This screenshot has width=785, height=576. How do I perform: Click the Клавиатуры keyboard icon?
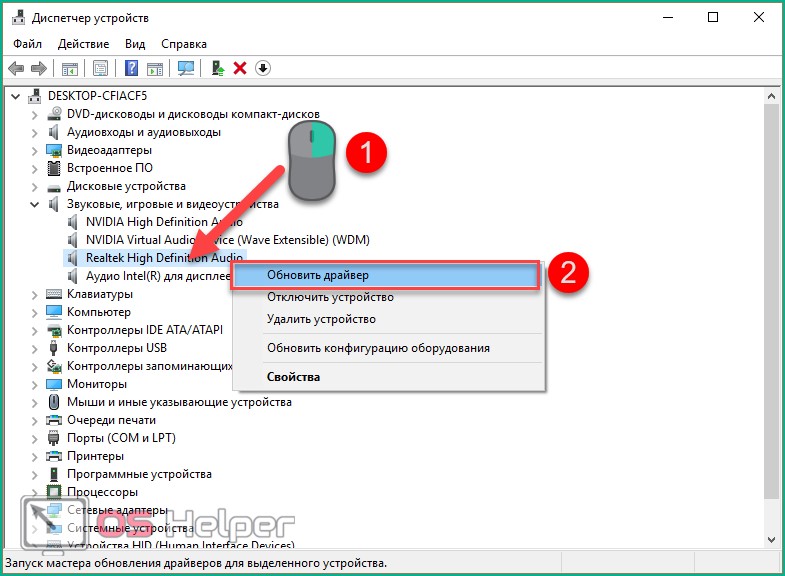[54, 294]
